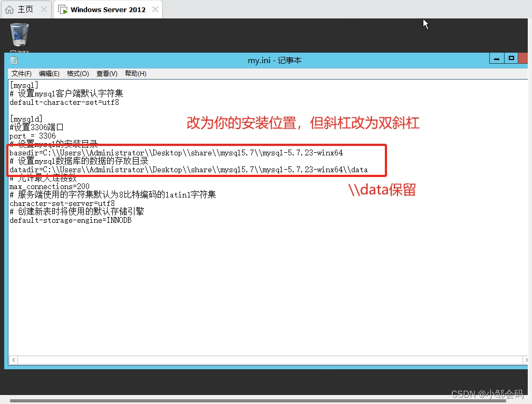
Task: Click home icon on the 主页 tab
Action: 9,9
